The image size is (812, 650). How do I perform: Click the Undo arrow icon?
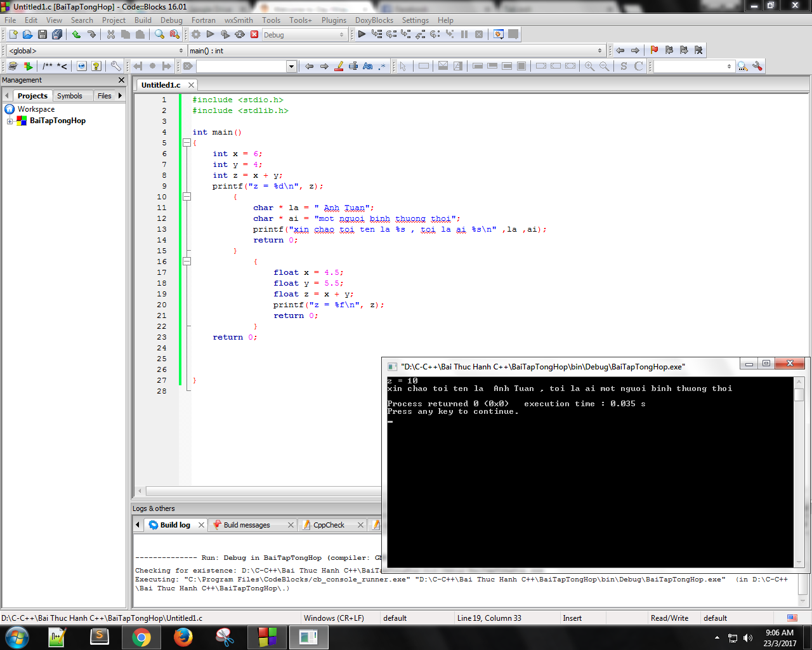(x=77, y=34)
